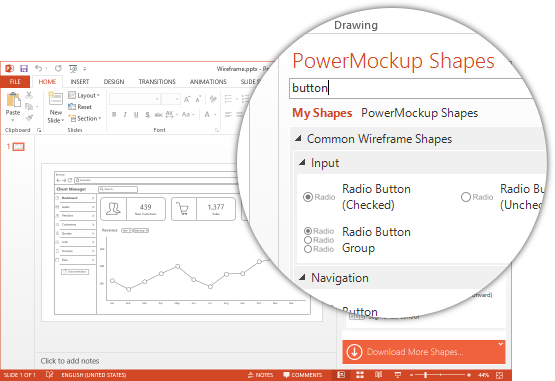Click Increase Font Size icon

(x=187, y=99)
